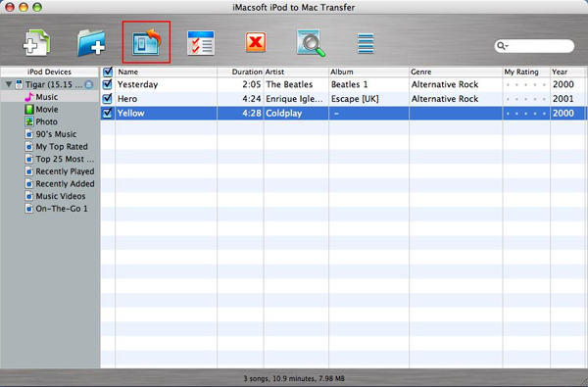Zoom the window with green button
Image resolution: width=588 pixels, height=387 pixels.
tap(37, 7)
